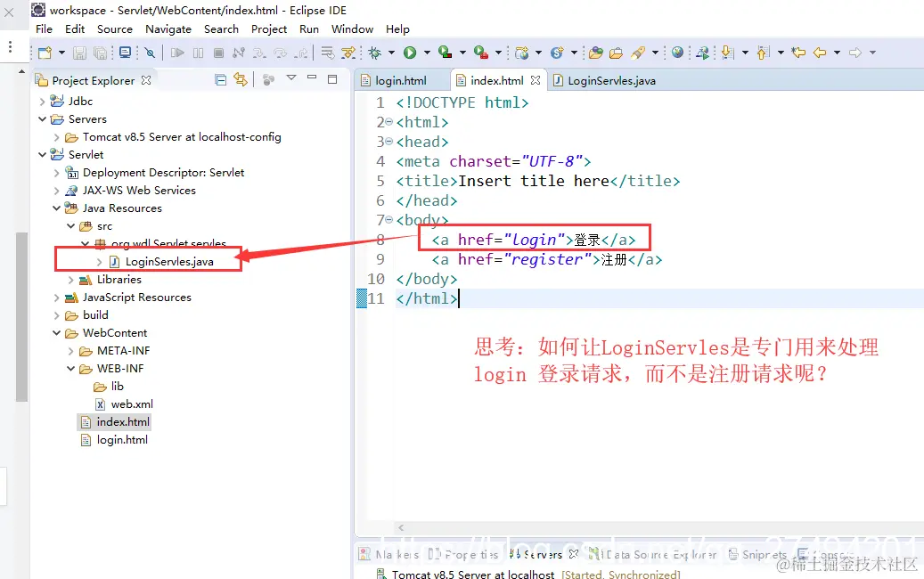Screen dimensions: 924x579
Task: Click the Suspend debug icon
Action: [x=198, y=53]
